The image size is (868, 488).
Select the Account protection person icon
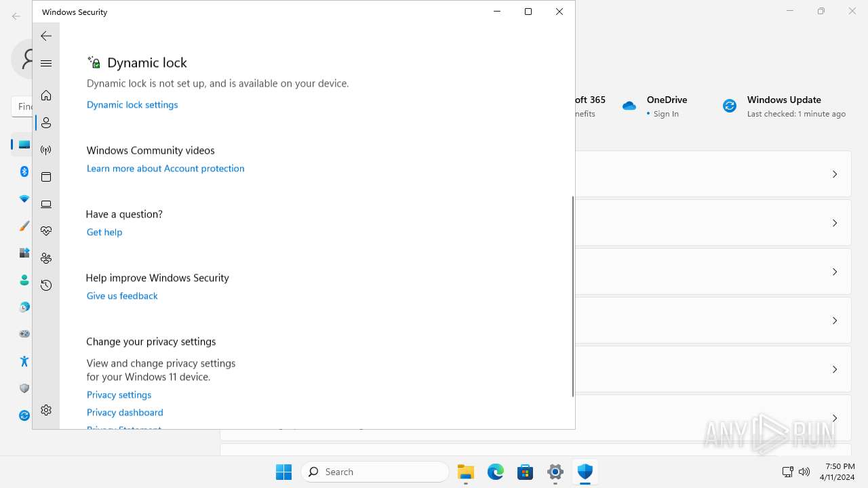pyautogui.click(x=46, y=123)
